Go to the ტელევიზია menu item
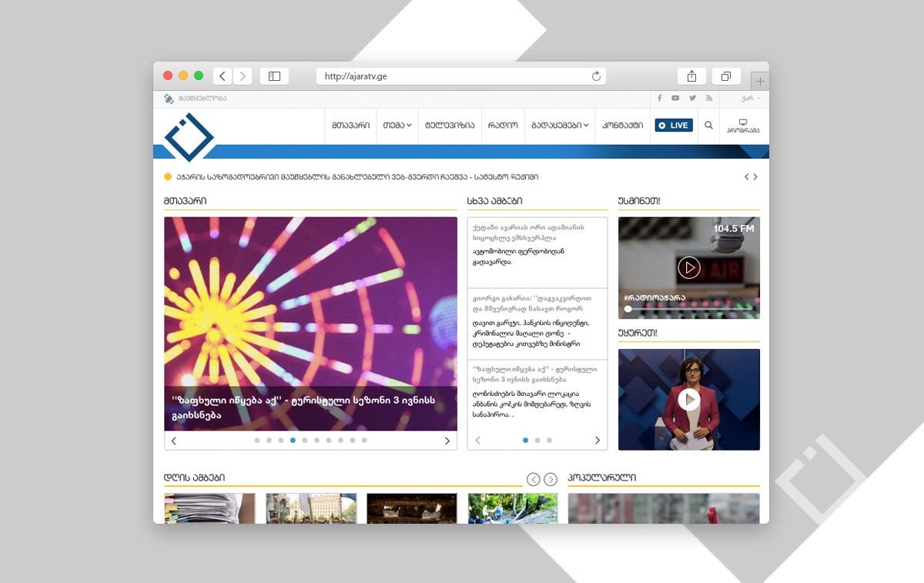 pyautogui.click(x=449, y=126)
